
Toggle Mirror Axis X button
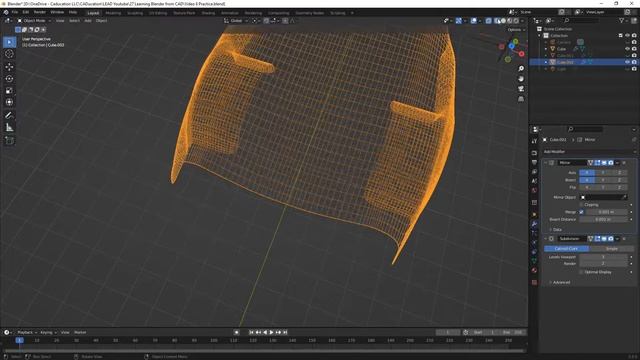tap(587, 173)
